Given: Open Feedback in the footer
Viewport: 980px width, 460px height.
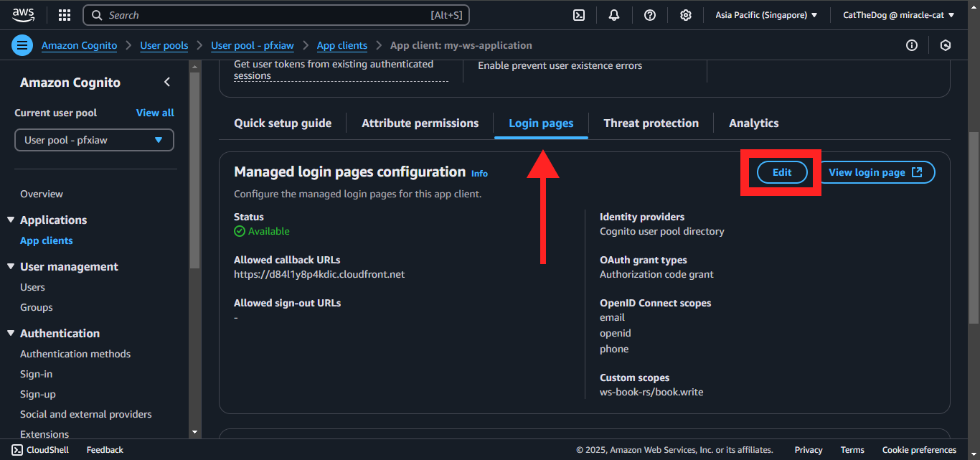Looking at the screenshot, I should click(x=105, y=450).
